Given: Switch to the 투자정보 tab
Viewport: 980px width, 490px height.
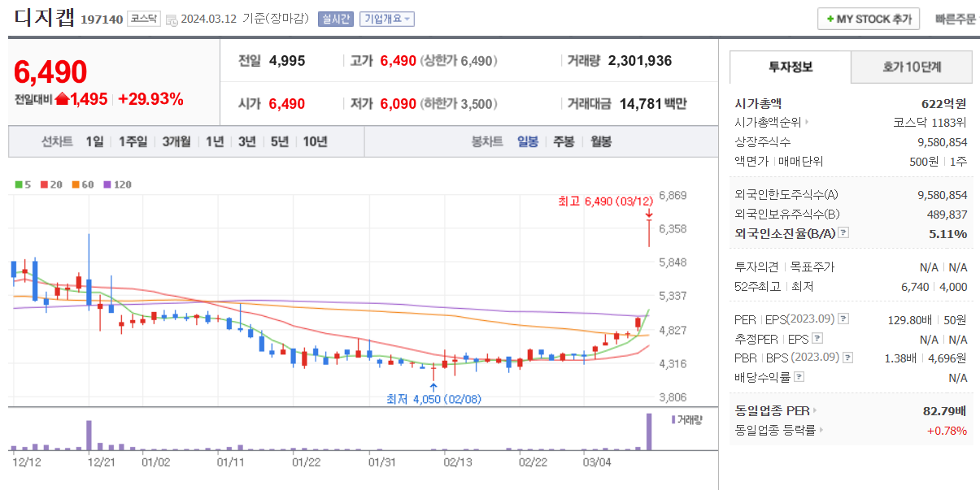Looking at the screenshot, I should point(791,67).
